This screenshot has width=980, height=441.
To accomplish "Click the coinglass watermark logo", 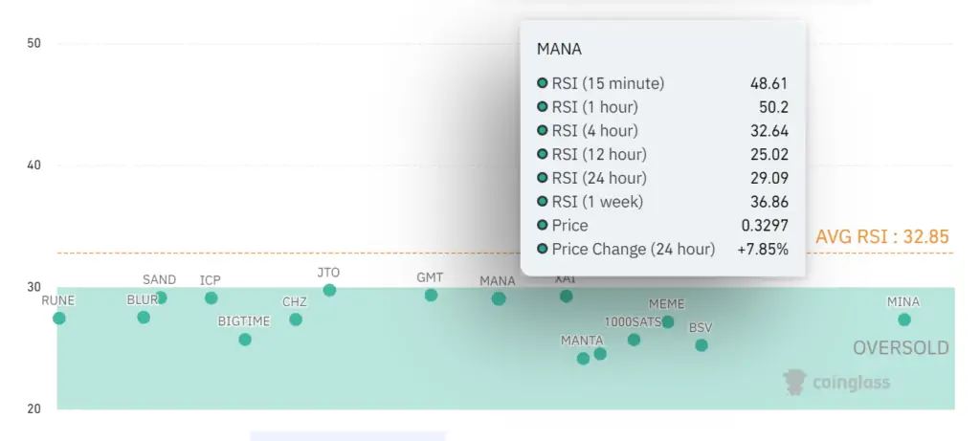I will pyautogui.click(x=836, y=382).
